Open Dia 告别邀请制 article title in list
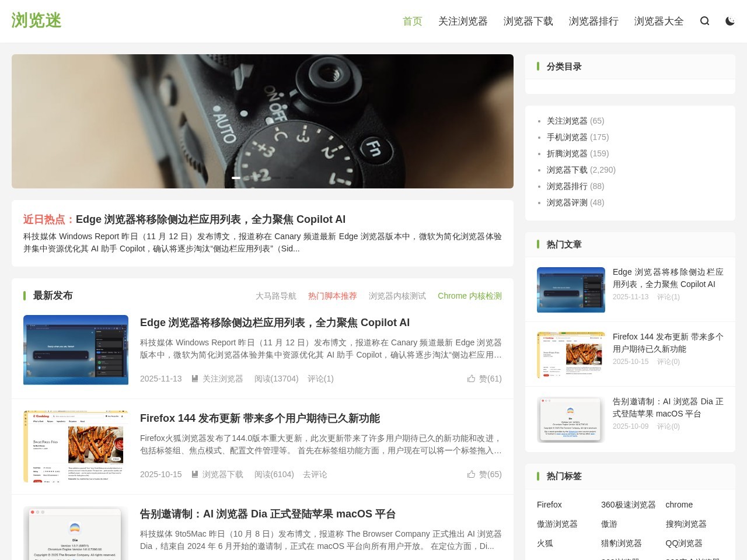This screenshot has height=560, width=747. pyautogui.click(x=268, y=514)
